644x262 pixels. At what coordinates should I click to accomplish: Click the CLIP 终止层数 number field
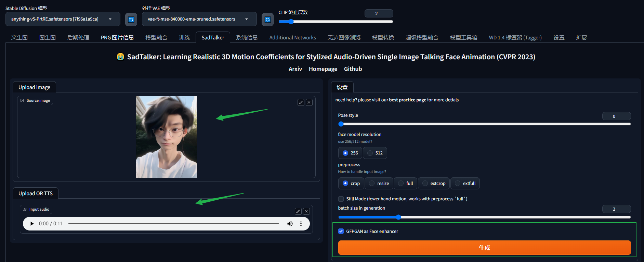(379, 13)
